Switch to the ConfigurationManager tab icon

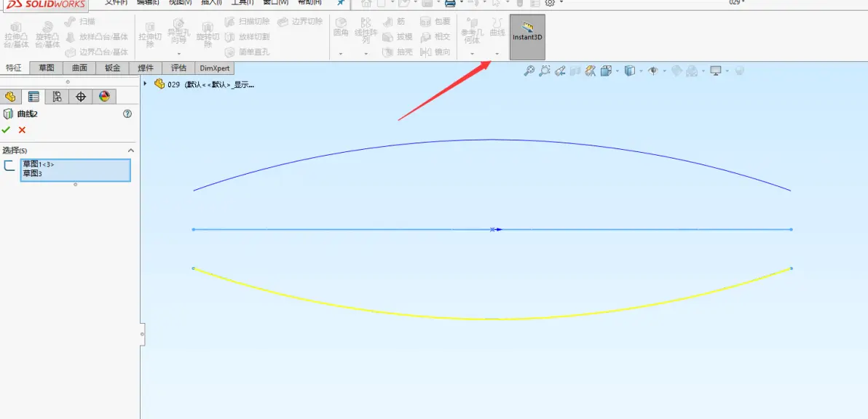pos(57,97)
